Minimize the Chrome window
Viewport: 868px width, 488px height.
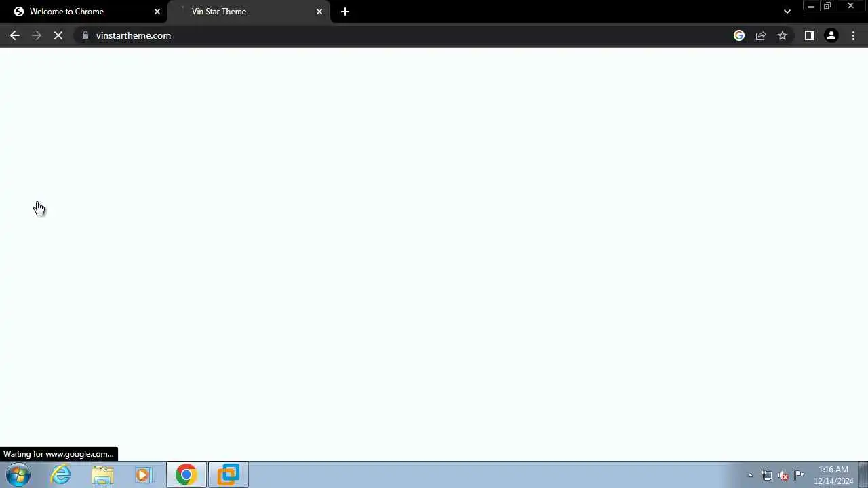click(810, 6)
